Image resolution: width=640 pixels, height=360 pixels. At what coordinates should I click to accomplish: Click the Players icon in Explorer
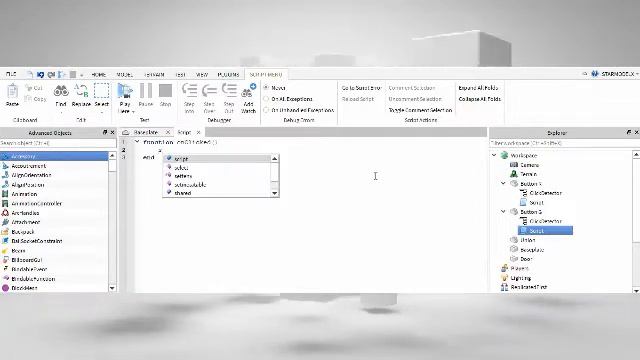pos(504,268)
